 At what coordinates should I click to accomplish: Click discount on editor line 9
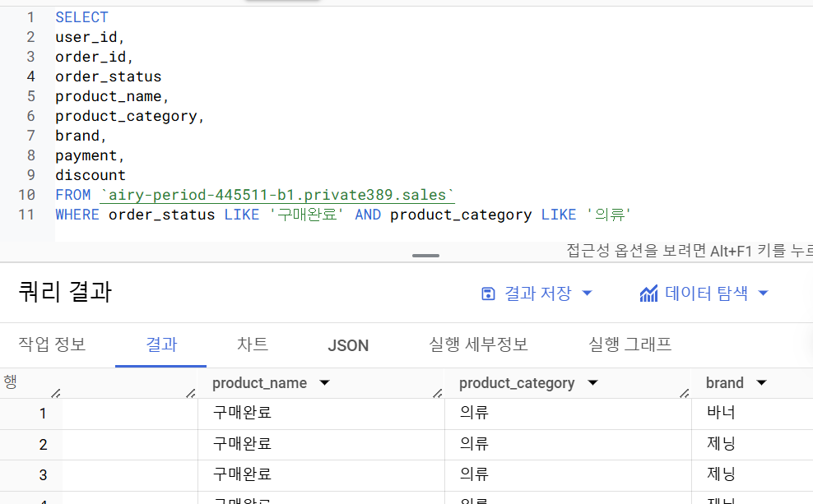(91, 175)
